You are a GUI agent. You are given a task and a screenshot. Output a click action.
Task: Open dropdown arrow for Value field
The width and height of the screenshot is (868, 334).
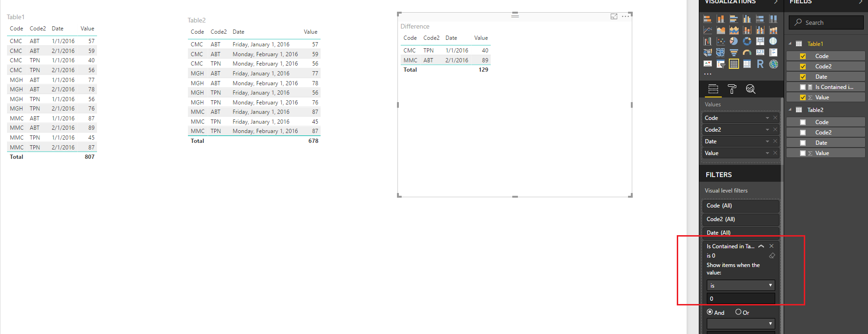(x=767, y=153)
